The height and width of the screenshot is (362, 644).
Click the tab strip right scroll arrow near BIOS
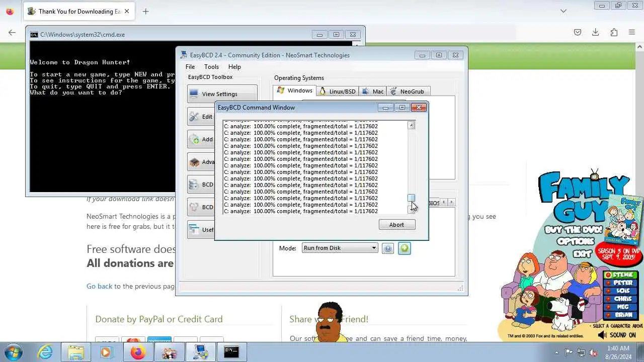click(451, 203)
